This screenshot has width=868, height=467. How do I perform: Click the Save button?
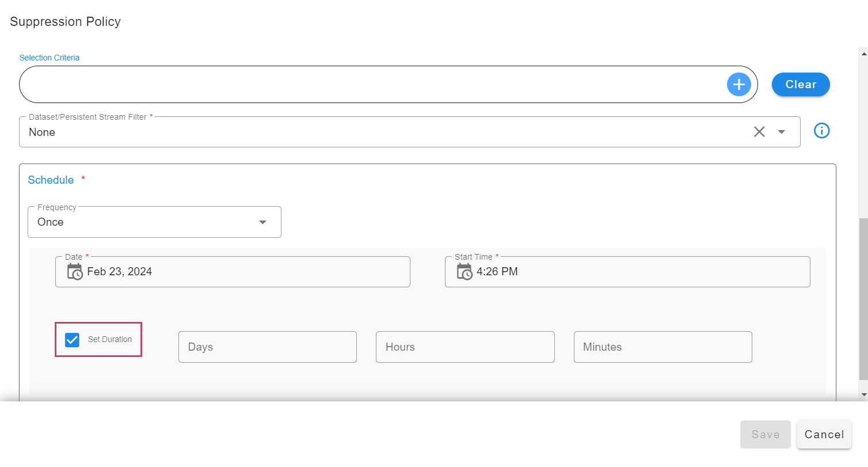[x=765, y=434]
